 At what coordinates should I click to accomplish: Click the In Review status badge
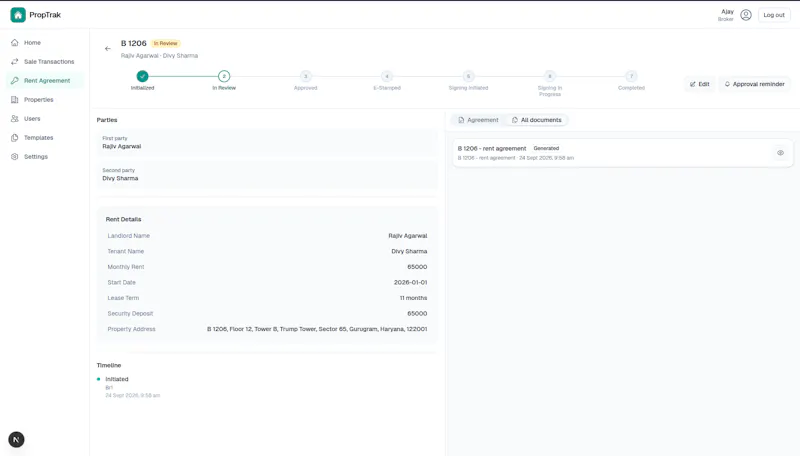pos(165,43)
